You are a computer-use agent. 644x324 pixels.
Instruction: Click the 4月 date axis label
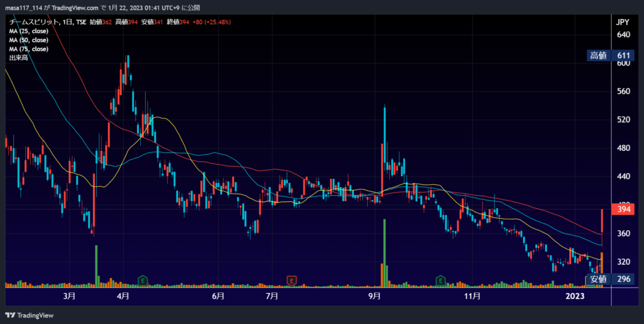(123, 296)
